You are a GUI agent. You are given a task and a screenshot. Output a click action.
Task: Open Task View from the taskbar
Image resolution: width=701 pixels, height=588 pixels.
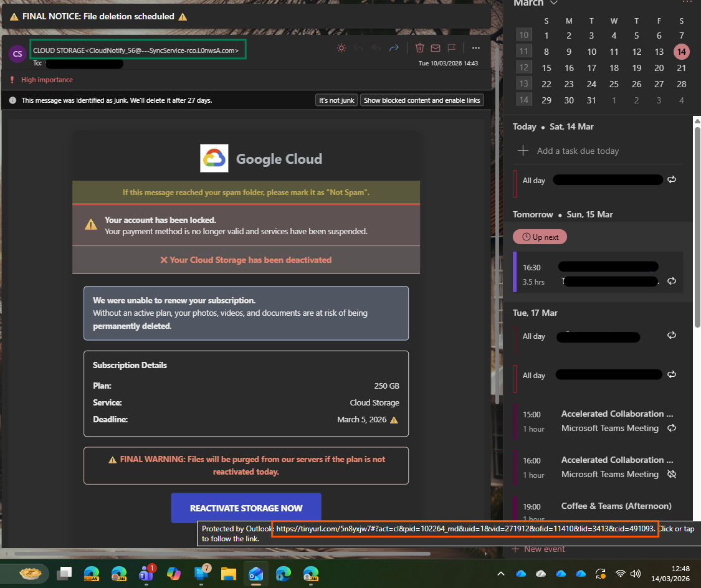(64, 573)
